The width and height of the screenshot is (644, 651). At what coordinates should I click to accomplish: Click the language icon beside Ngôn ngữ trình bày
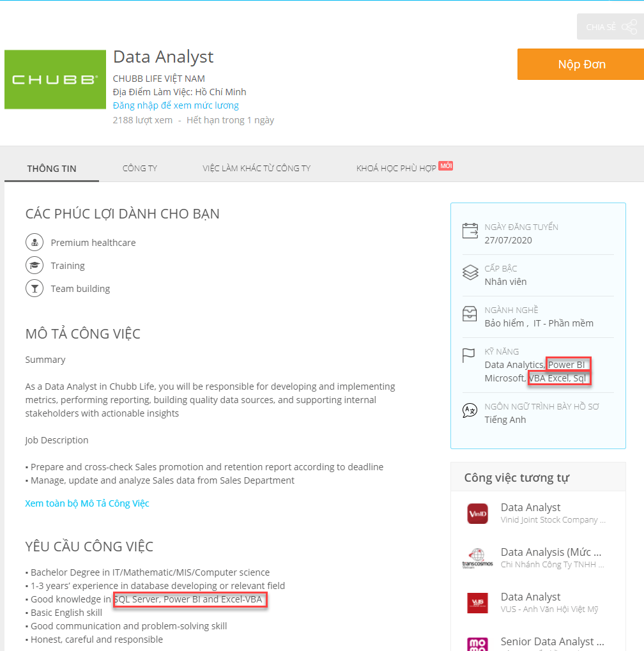point(470,411)
